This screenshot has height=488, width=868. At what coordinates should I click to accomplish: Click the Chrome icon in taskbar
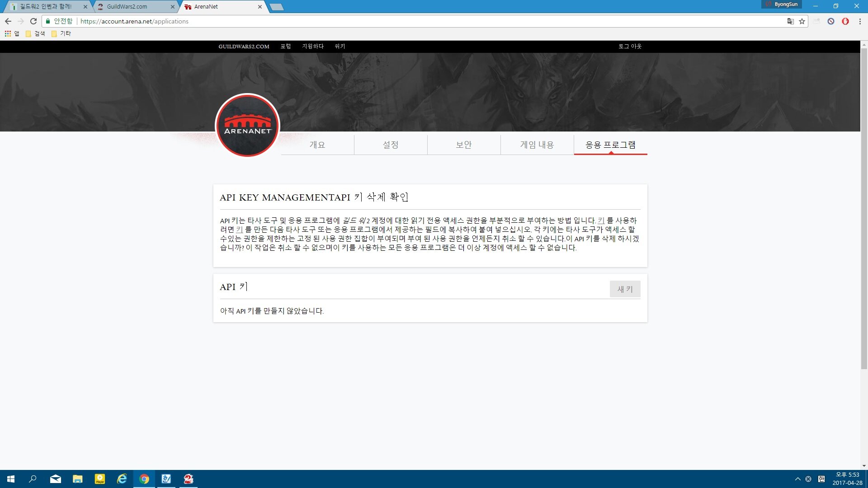(144, 479)
